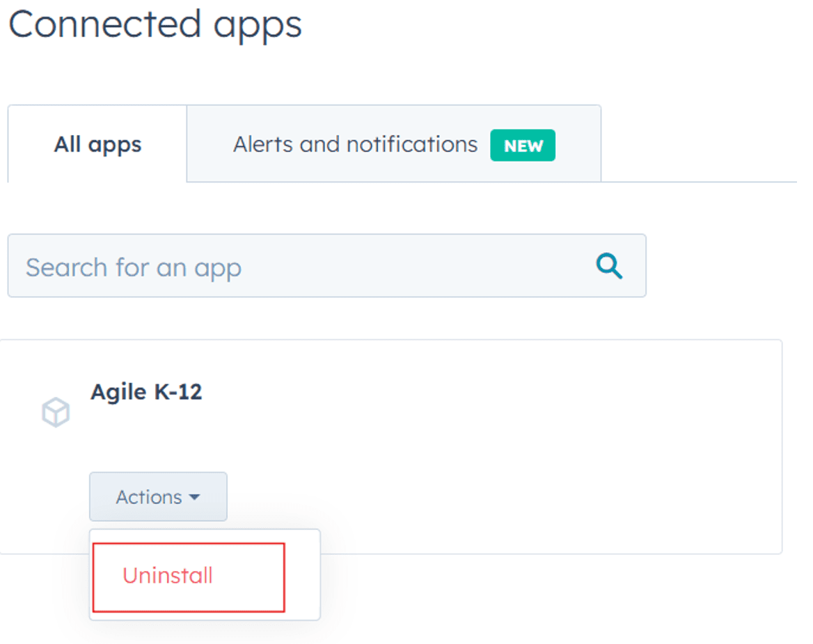The image size is (813, 644).
Task: Click the open dropdown panel below Actions
Action: tap(205, 575)
